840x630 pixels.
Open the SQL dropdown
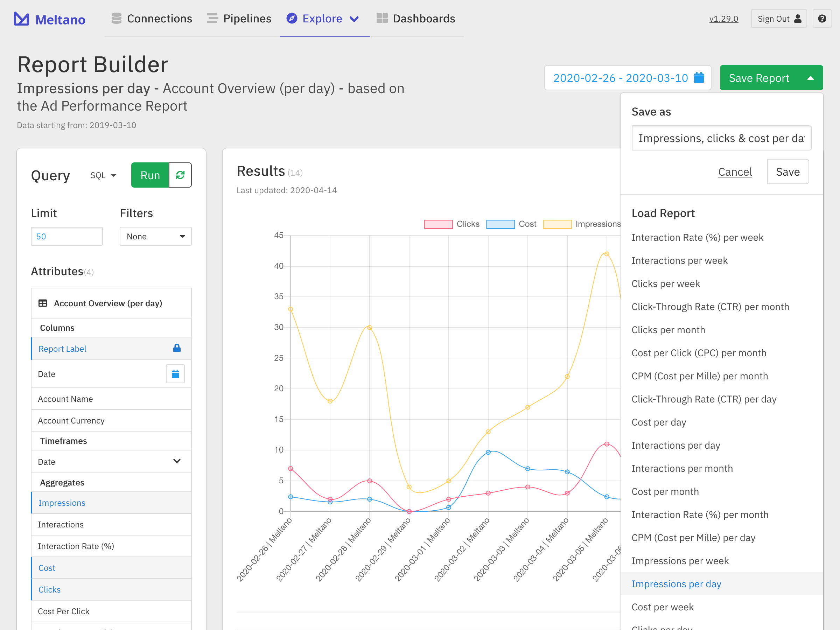(x=103, y=175)
